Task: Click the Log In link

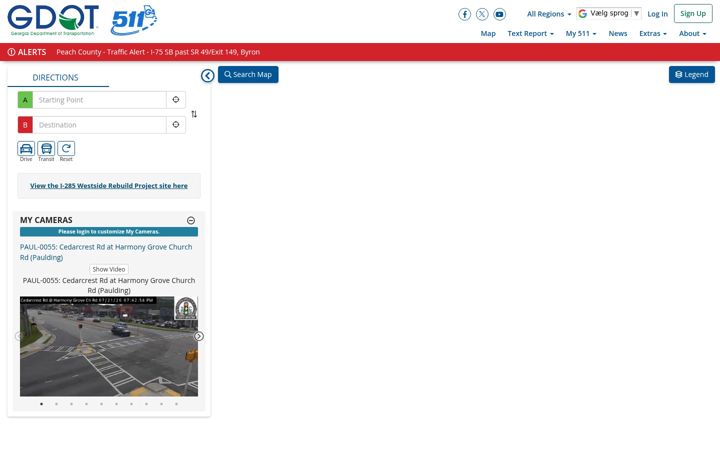Action: pos(658,14)
